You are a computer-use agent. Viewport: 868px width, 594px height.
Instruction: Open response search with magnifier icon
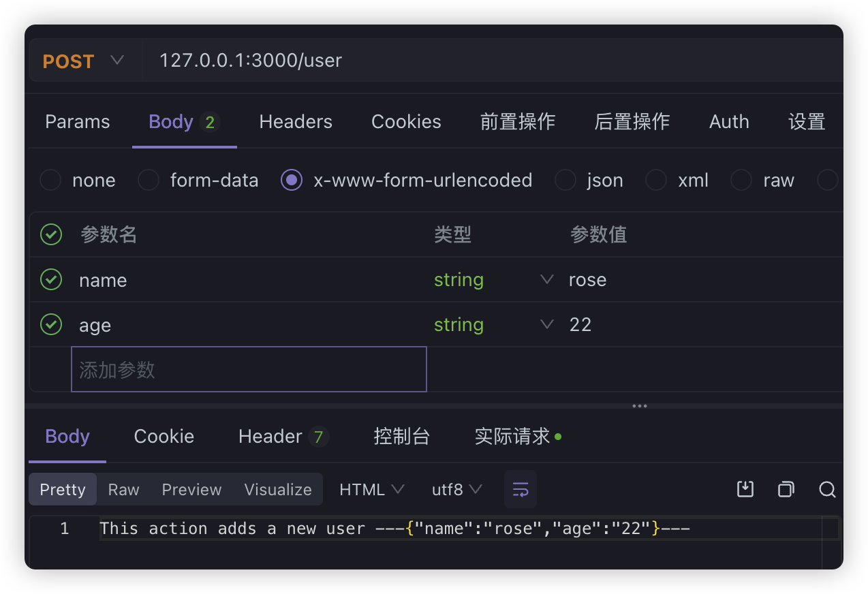pos(827,489)
